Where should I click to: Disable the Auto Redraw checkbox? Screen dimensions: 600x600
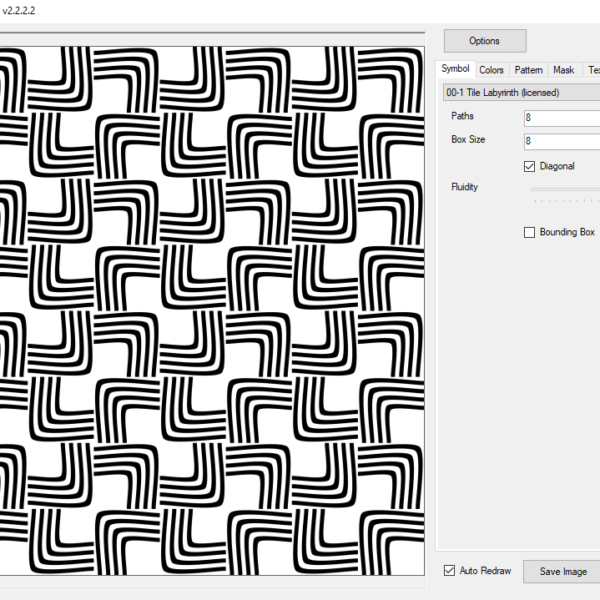[x=449, y=571]
